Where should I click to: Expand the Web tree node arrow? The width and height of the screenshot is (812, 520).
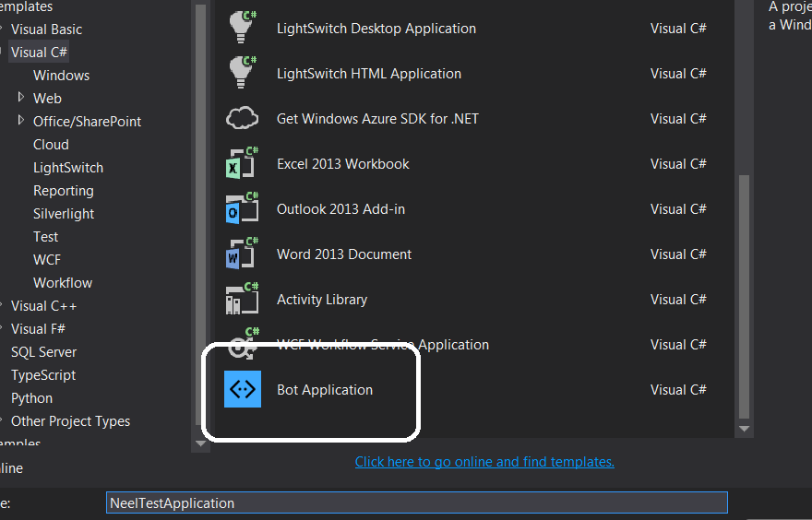click(x=21, y=98)
